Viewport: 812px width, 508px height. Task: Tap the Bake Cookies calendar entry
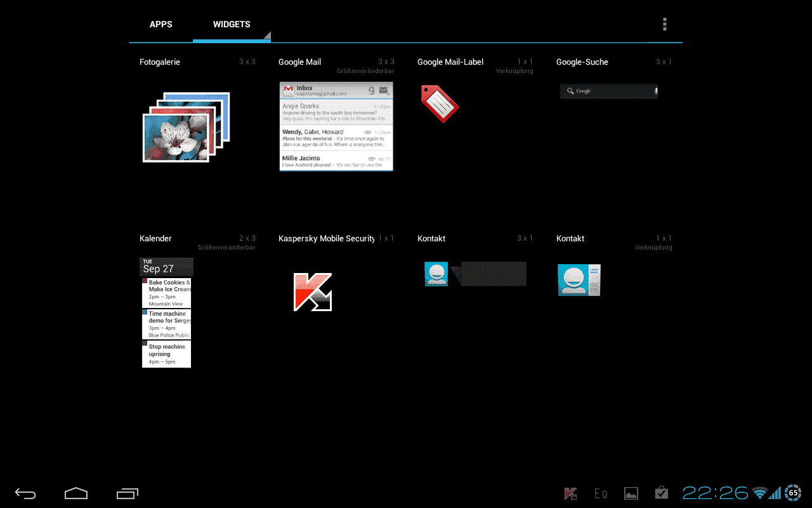point(167,293)
